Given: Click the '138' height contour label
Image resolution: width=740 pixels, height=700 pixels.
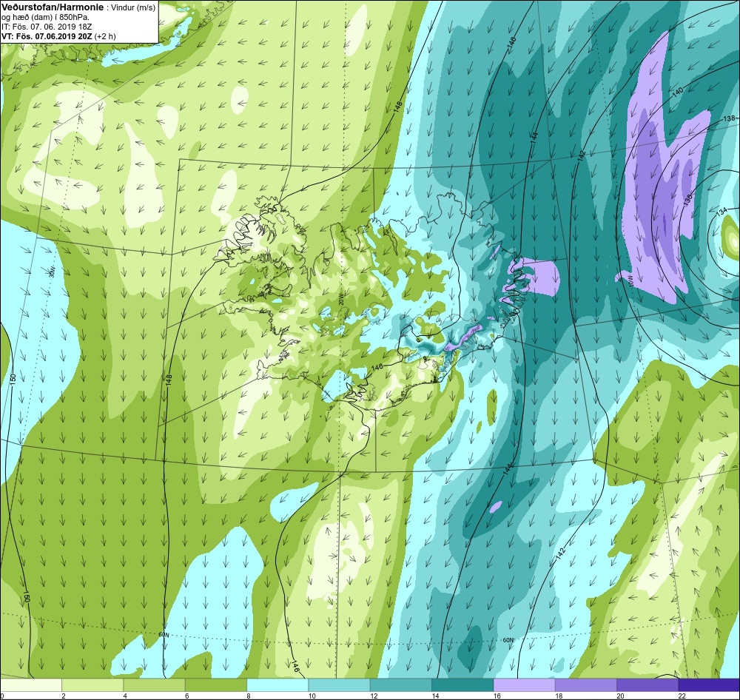Looking at the screenshot, I should tap(729, 118).
